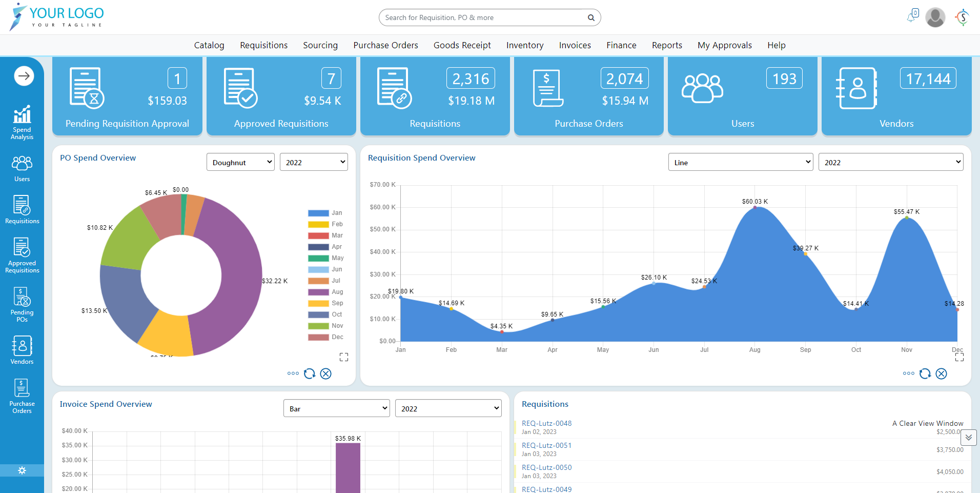Open Invoice Spend Overview year dropdown
The width and height of the screenshot is (980, 493).
point(448,408)
